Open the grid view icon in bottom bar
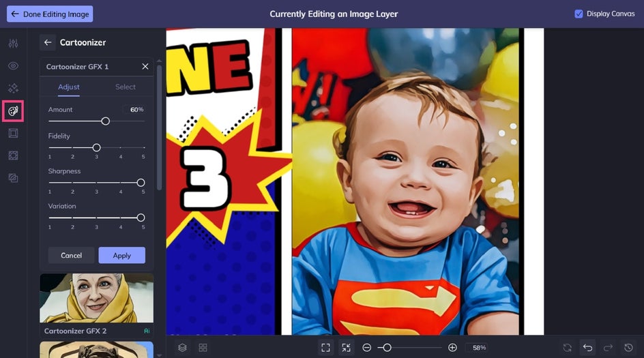Screen dimensions: 644x358 [203, 348]
